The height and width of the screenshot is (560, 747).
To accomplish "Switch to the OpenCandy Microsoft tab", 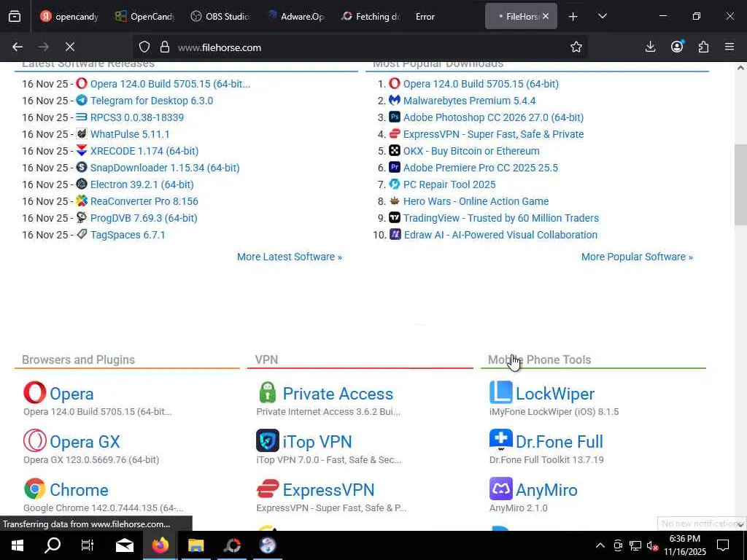I will click(145, 16).
